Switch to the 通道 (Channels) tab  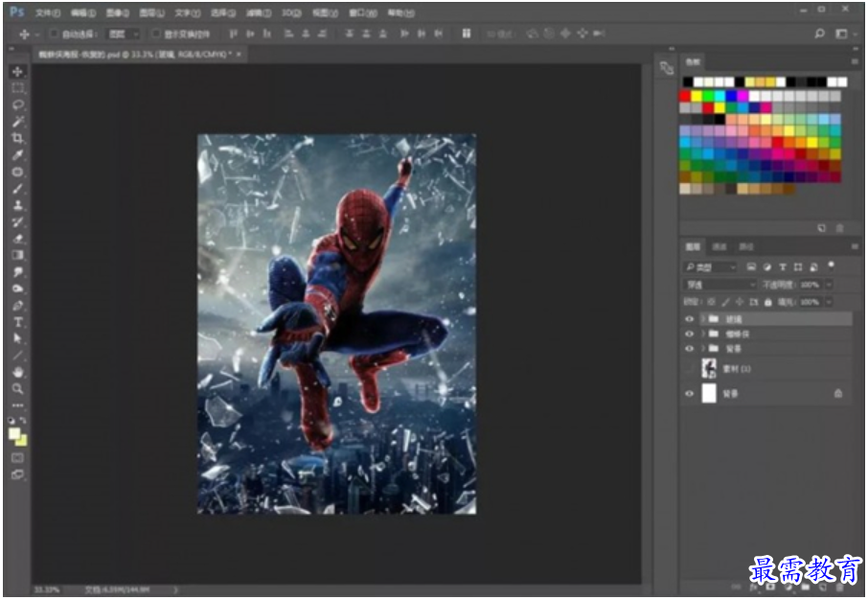[720, 246]
